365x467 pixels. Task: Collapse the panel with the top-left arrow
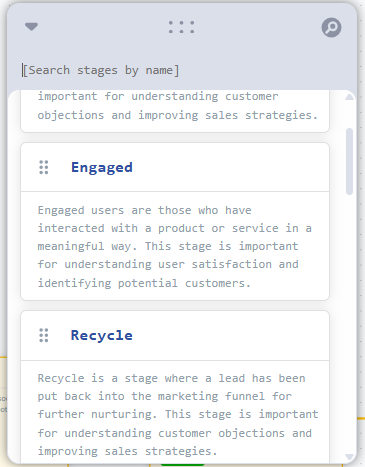(x=31, y=27)
